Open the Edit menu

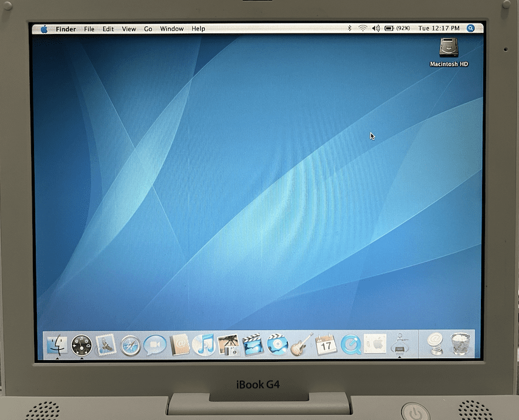108,29
